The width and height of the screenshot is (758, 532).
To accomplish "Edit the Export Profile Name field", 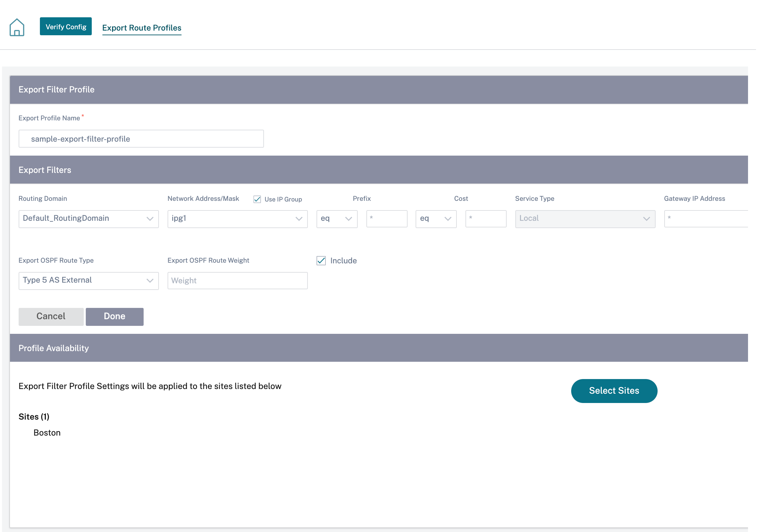I will [x=141, y=139].
